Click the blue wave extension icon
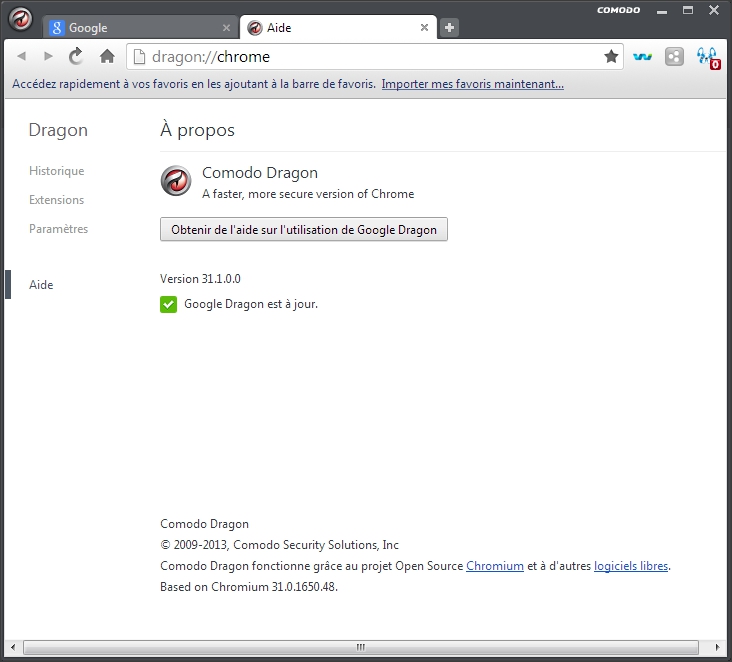The image size is (732, 662). (x=642, y=57)
